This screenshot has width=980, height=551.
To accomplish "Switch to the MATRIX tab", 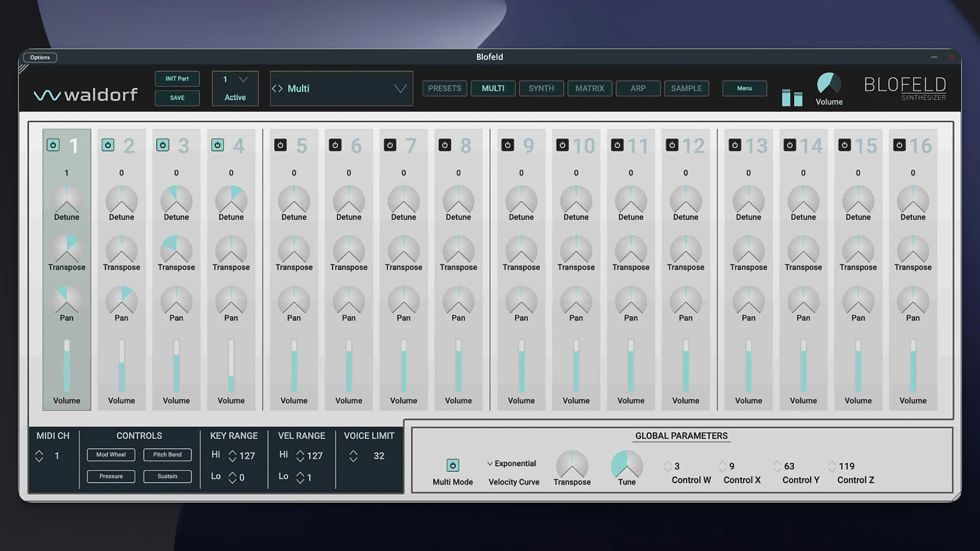I will click(x=590, y=88).
